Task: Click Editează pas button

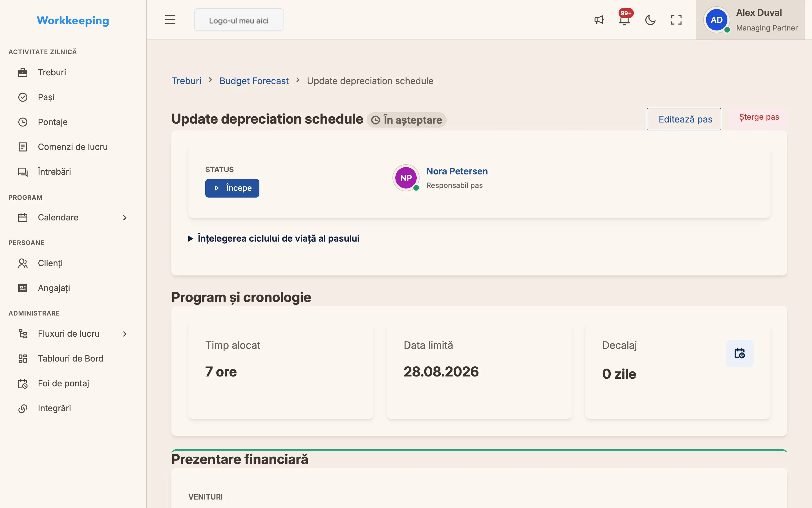Action: pos(683,119)
